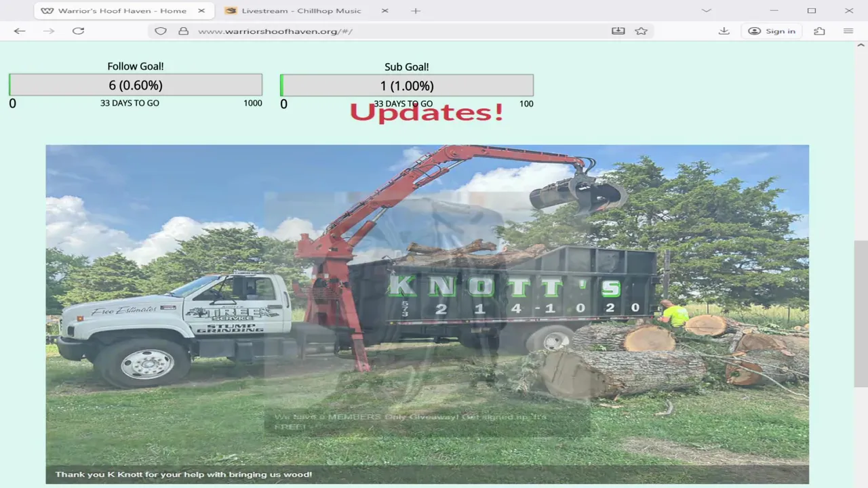The width and height of the screenshot is (868, 488).
Task: Click the Thank you K Knott caption
Action: pyautogui.click(x=184, y=474)
